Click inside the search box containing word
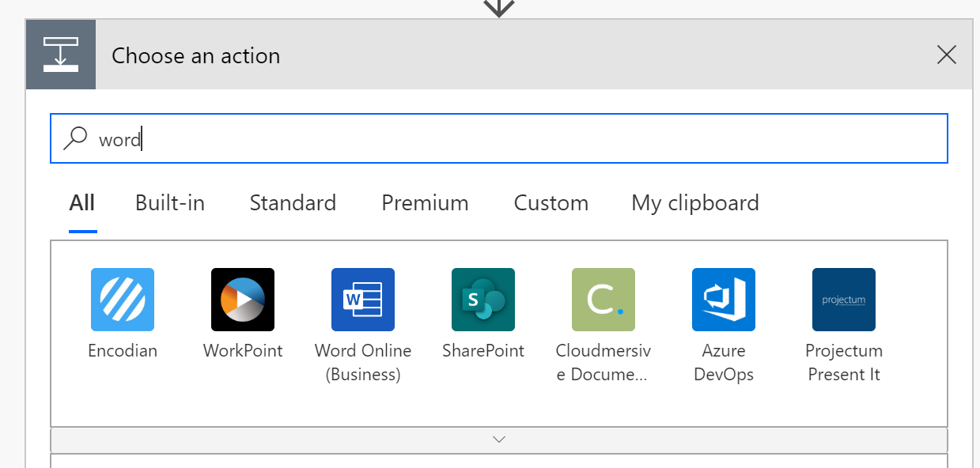This screenshot has height=468, width=980. 499,138
